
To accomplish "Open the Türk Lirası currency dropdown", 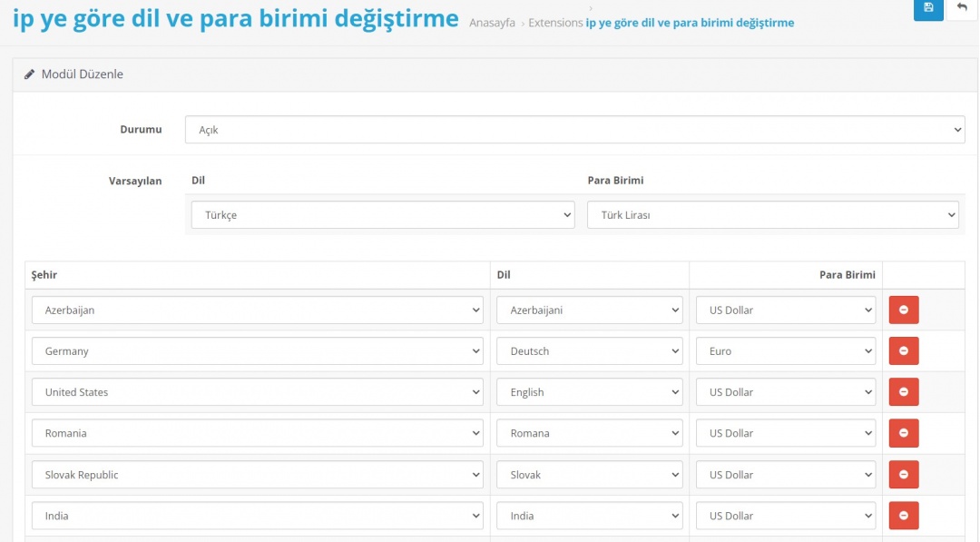I will [772, 215].
